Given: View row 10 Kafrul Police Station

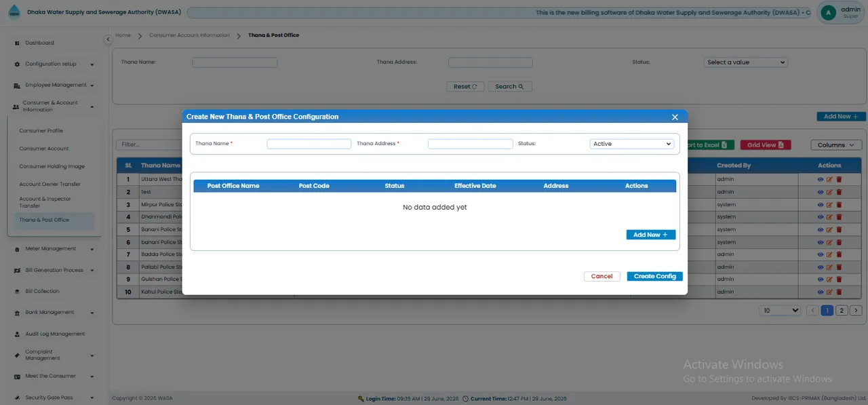Looking at the screenshot, I should point(821,292).
